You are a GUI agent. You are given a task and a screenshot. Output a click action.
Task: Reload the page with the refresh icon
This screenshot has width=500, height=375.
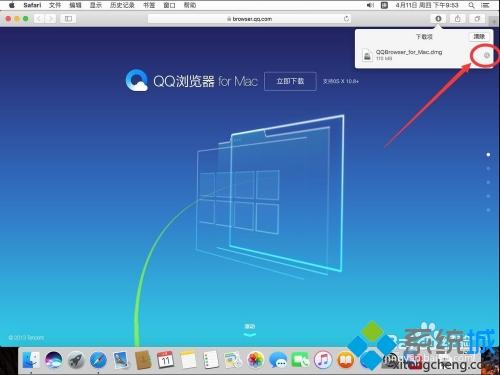coord(346,19)
